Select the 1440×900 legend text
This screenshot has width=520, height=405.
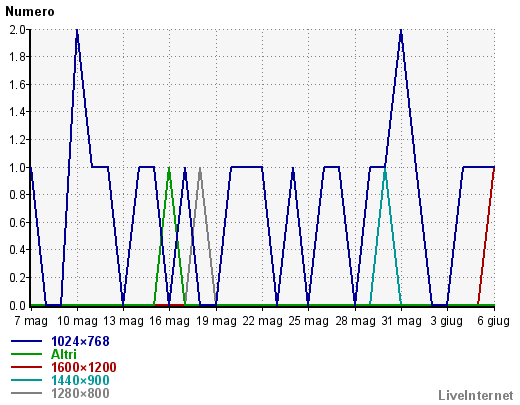(x=80, y=380)
